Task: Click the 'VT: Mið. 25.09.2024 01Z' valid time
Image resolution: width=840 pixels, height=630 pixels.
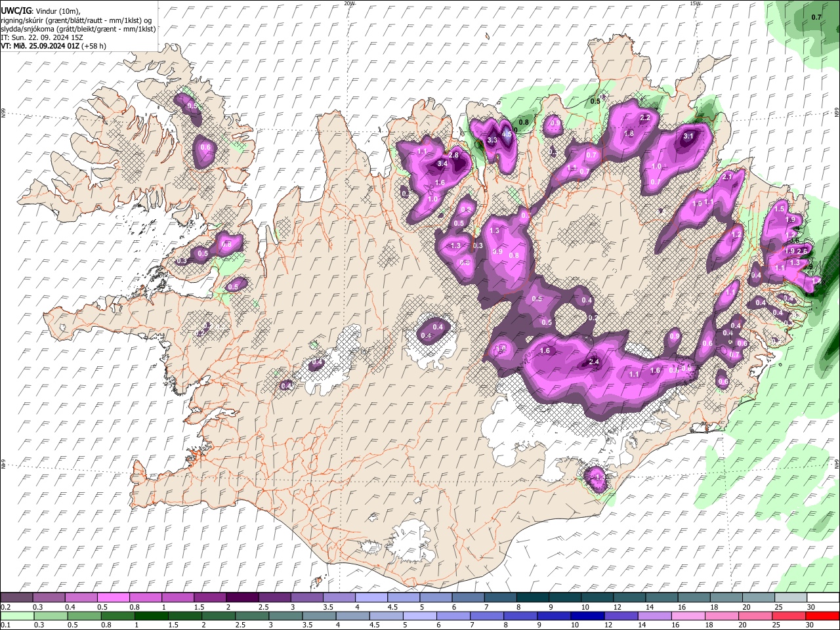Action: pyautogui.click(x=40, y=46)
